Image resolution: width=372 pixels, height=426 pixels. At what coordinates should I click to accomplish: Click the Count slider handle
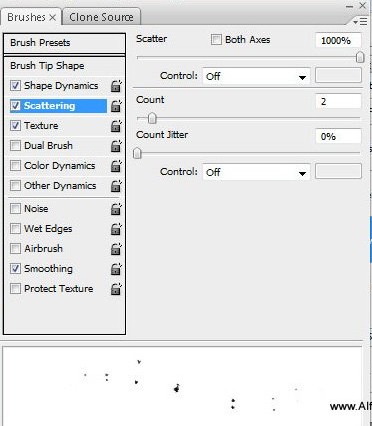tap(152, 118)
